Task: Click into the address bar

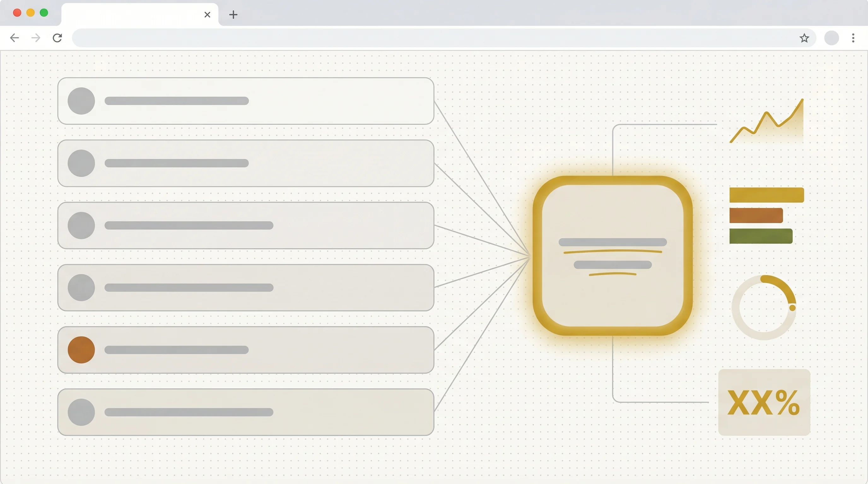Action: pyautogui.click(x=443, y=38)
